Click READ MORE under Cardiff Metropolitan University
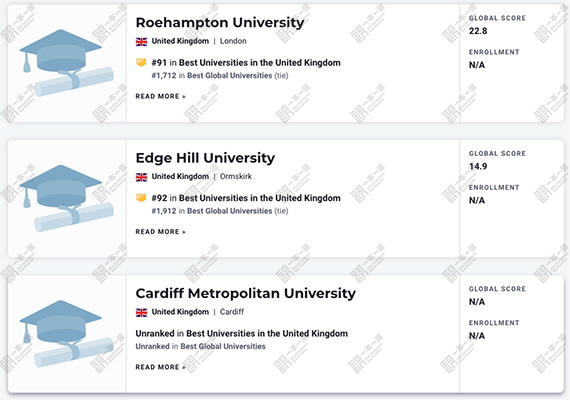The image size is (570, 400). 161,367
